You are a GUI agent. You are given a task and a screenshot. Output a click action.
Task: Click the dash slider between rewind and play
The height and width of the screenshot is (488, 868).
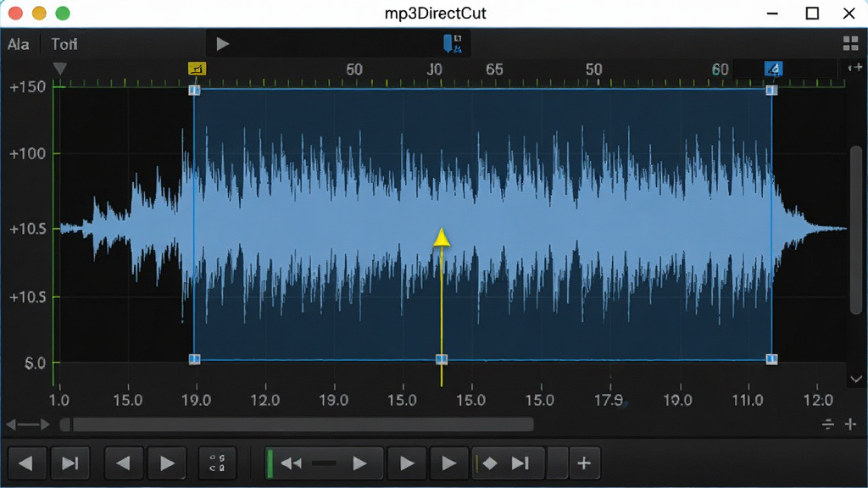coord(325,463)
